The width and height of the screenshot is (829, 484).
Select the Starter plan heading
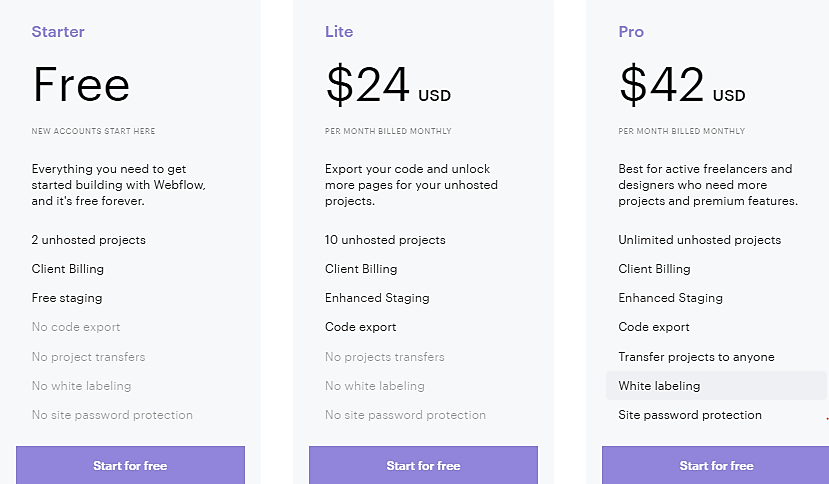(x=58, y=32)
